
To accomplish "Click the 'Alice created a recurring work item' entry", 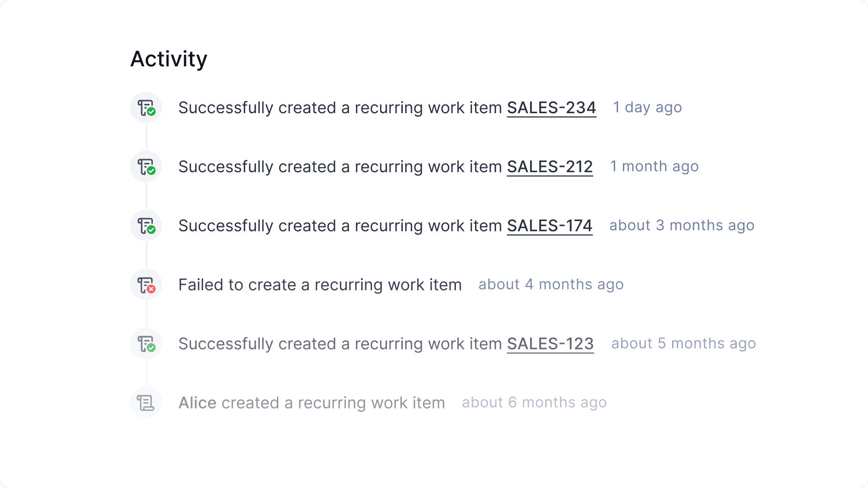I will tap(312, 402).
